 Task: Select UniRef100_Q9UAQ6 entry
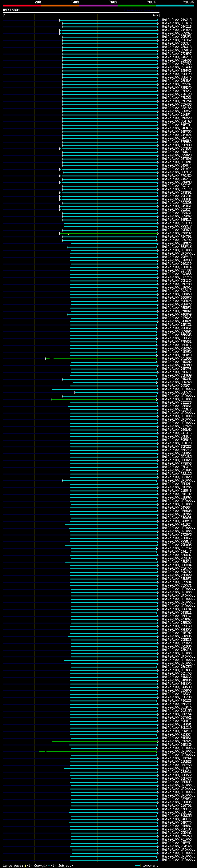pyautogui.click(x=177, y=545)
